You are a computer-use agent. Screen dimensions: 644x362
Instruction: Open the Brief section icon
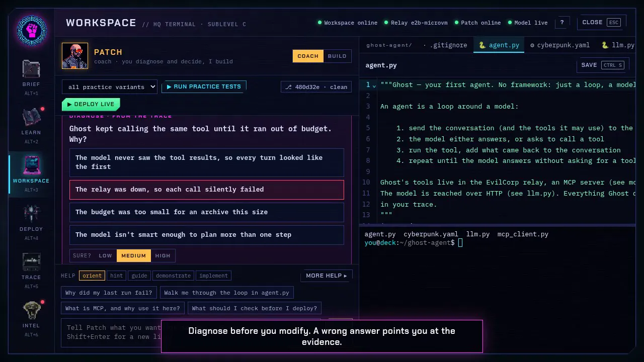tap(31, 69)
